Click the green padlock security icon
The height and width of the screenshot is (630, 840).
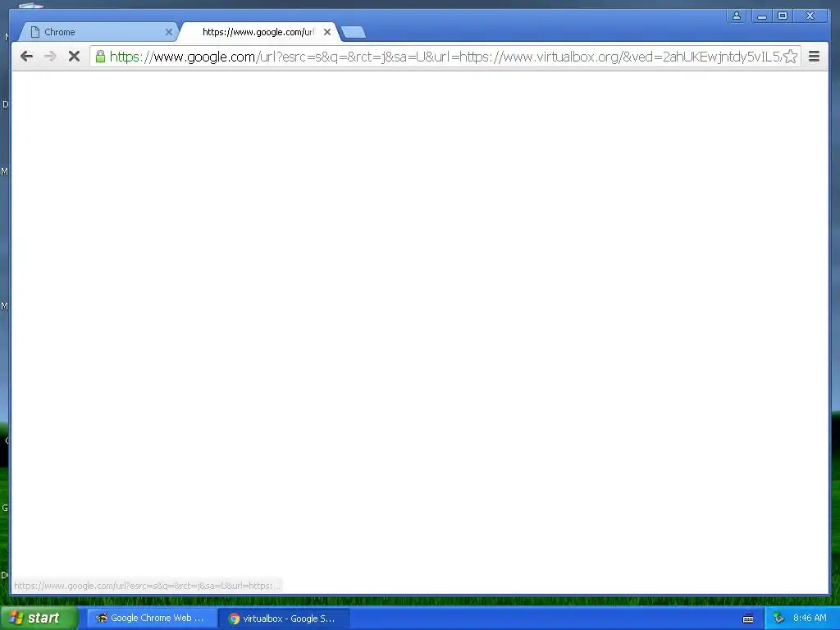[100, 57]
